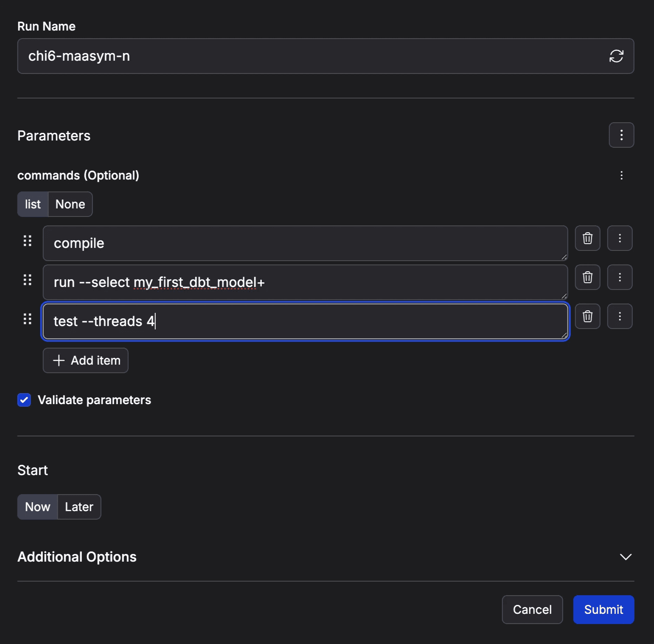This screenshot has height=644, width=654.
Task: Click drag handle for run --select row
Action: 28,280
